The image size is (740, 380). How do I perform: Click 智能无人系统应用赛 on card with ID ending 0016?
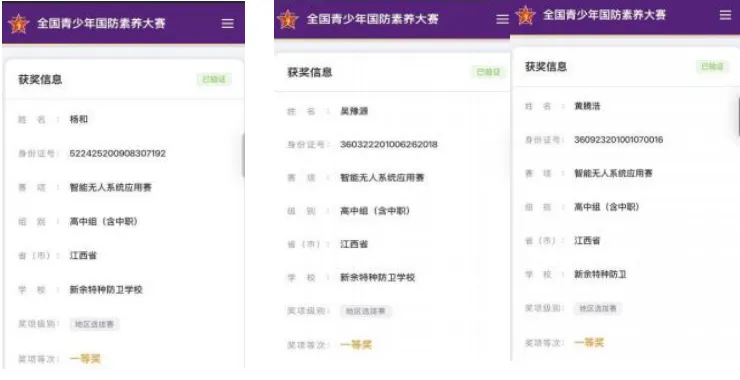(x=614, y=173)
